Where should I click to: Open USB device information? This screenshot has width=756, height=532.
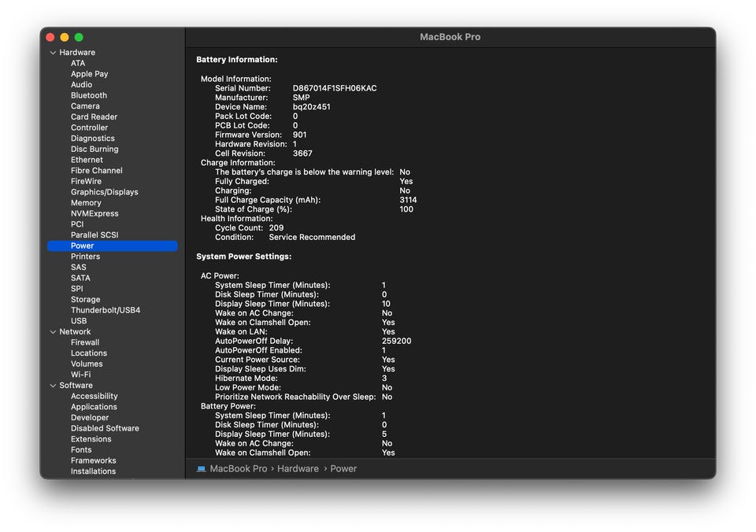(x=79, y=321)
